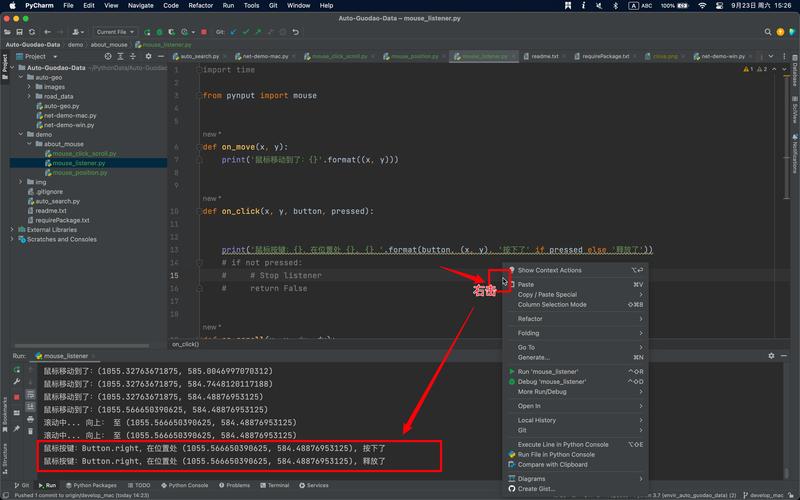Open the Current File run configuration dropdown

coord(115,32)
